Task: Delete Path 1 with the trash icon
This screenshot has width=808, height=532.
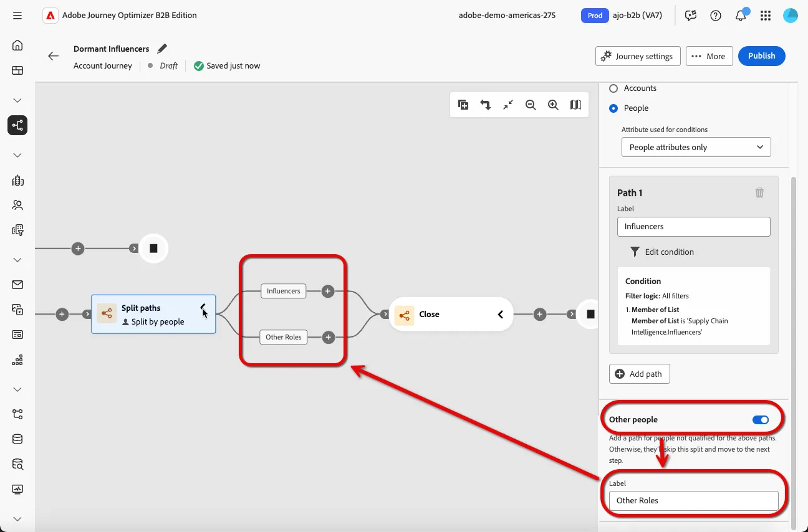Action: pyautogui.click(x=759, y=192)
